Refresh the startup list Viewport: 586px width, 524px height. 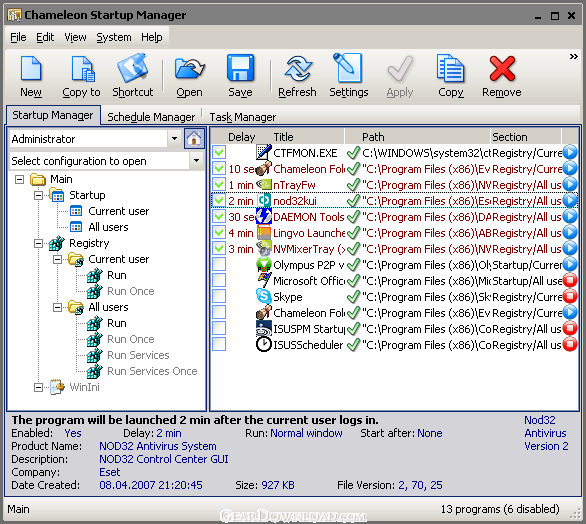click(297, 68)
